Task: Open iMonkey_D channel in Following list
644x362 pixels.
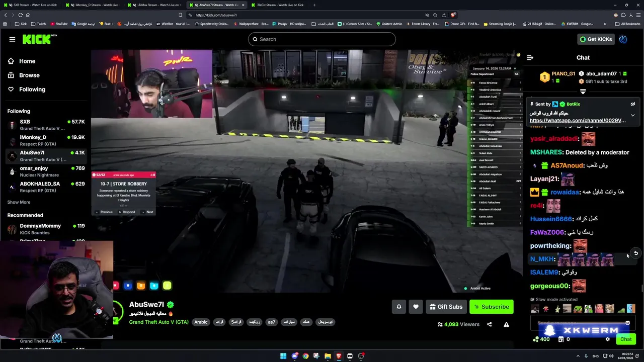Action: [45, 140]
